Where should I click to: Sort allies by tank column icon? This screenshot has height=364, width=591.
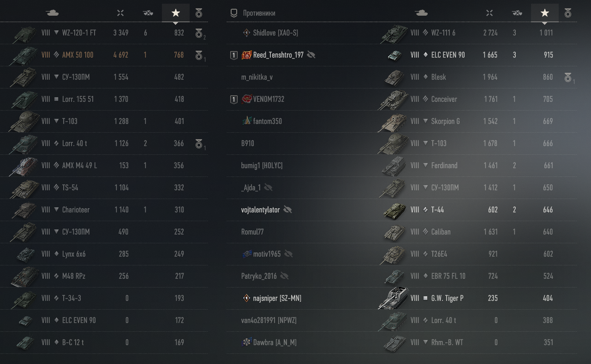coord(52,13)
